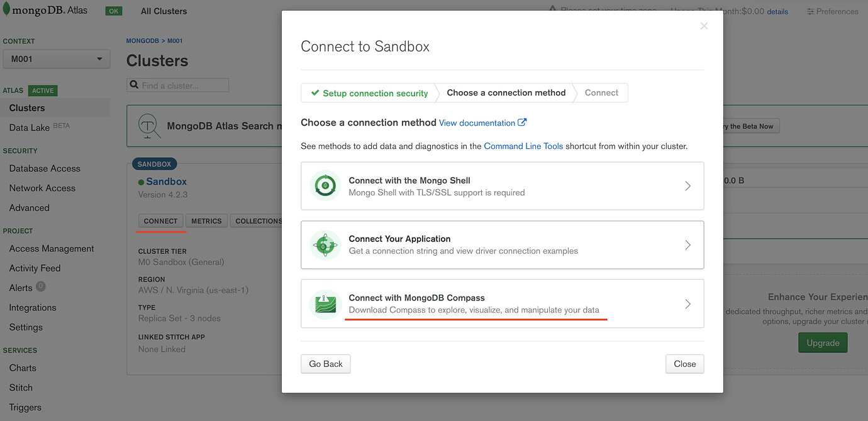
Task: Click the Atlas Search magnifier icon
Action: (149, 126)
